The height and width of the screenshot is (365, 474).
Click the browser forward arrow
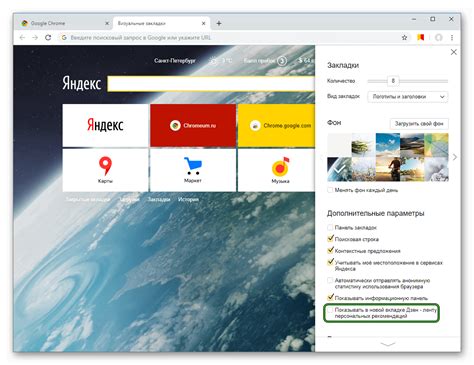pos(35,38)
